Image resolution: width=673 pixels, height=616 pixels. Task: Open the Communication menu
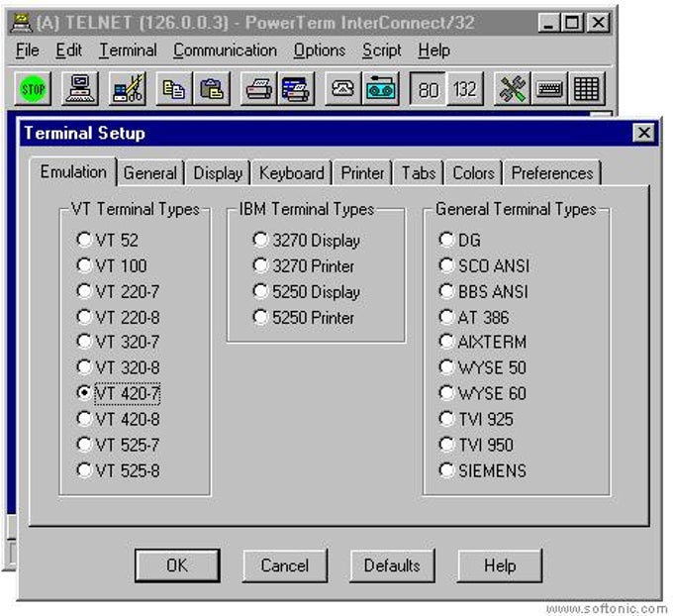225,51
